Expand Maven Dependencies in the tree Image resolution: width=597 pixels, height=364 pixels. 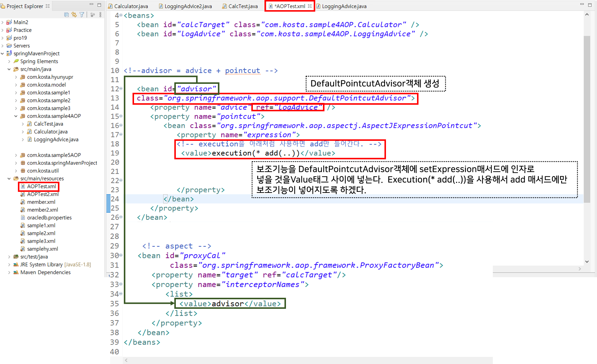(x=9, y=272)
